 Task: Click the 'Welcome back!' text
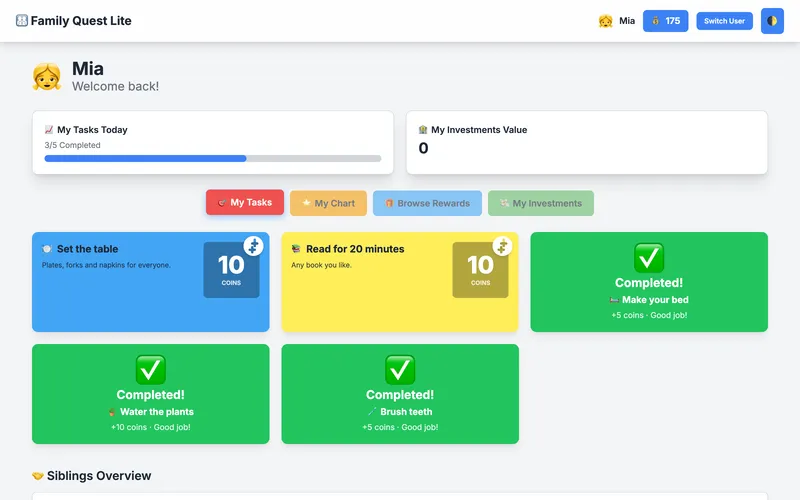[x=115, y=86]
